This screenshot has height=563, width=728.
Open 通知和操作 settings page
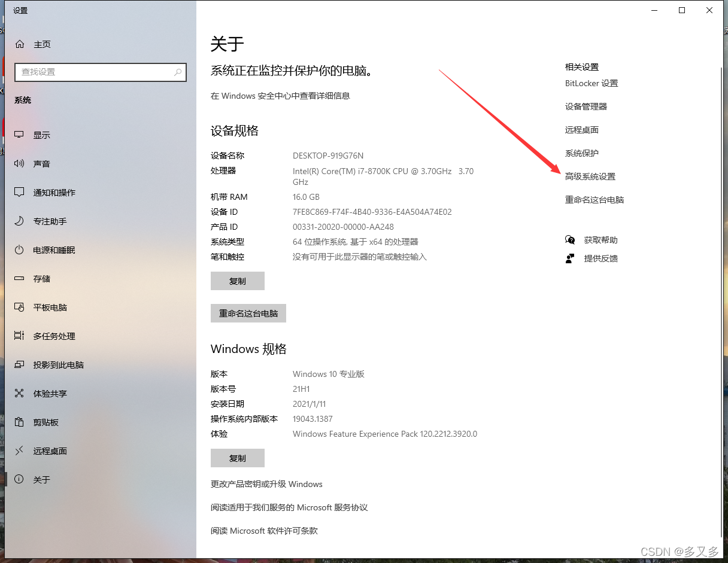tap(54, 193)
